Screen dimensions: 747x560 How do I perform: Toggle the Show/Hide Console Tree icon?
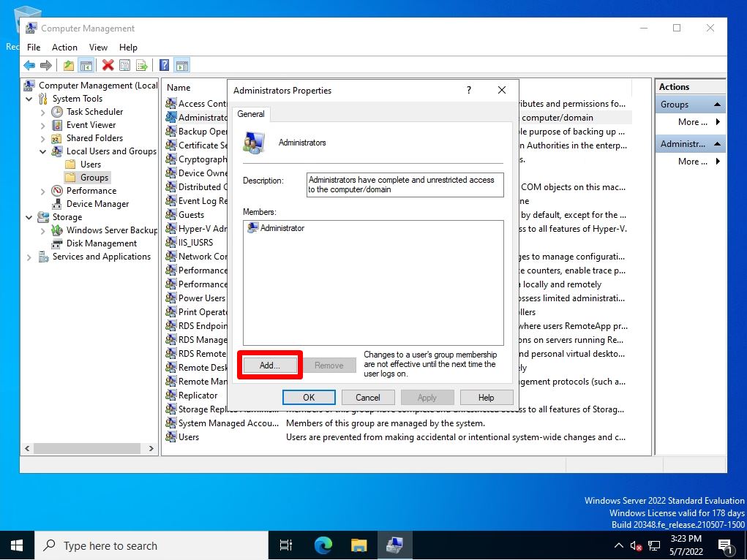[x=86, y=65]
